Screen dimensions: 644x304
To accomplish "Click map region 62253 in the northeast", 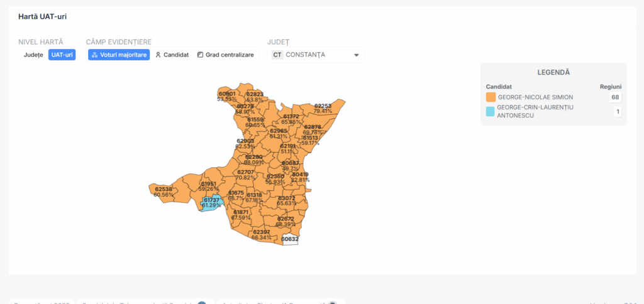I will point(323,108).
